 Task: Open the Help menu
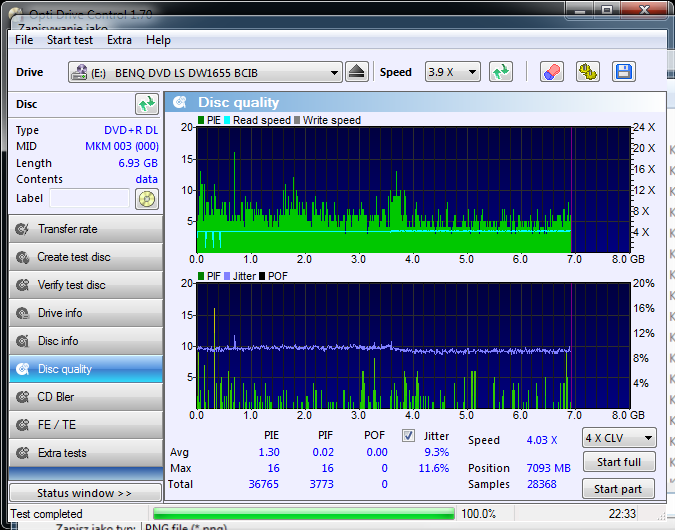(x=158, y=40)
